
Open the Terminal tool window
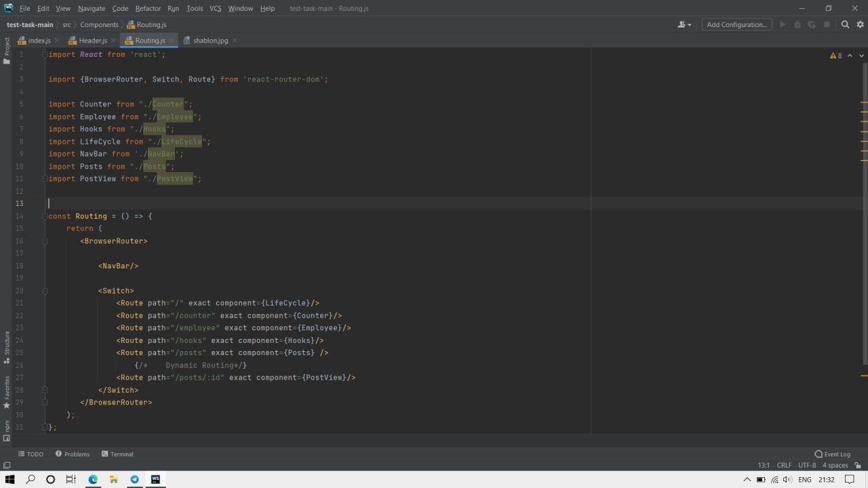[117, 454]
